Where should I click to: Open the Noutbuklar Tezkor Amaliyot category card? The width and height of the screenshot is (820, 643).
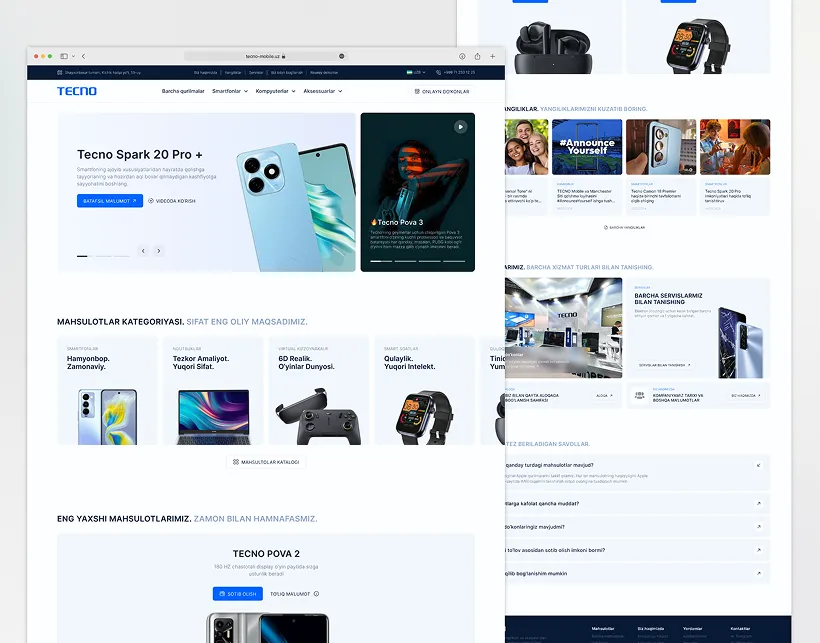213,391
